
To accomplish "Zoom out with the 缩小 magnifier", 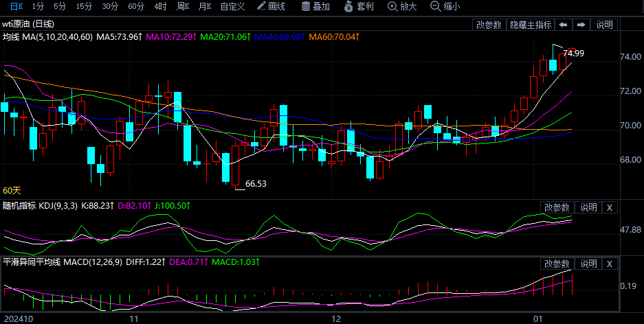I will tap(435, 7).
